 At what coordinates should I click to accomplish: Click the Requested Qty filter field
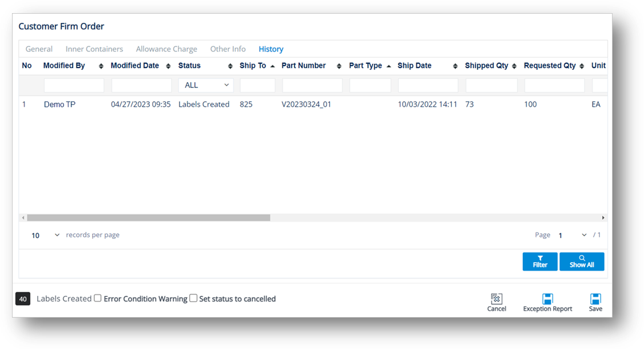pos(554,85)
